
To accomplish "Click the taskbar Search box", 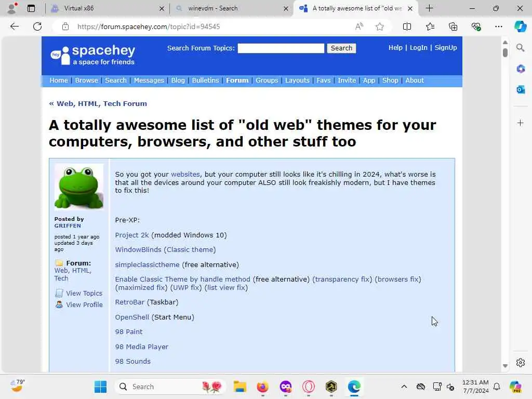I will coord(170,387).
